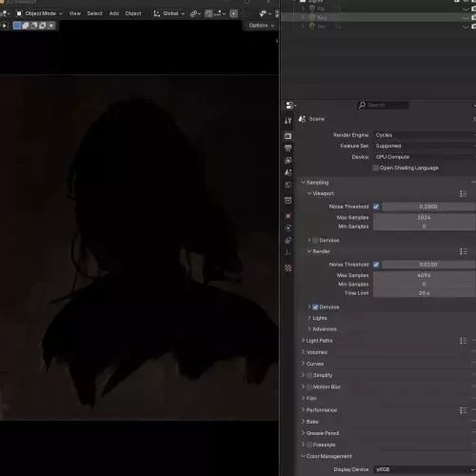The image size is (476, 476).
Task: Open the Object menu in viewport header
Action: click(x=133, y=13)
